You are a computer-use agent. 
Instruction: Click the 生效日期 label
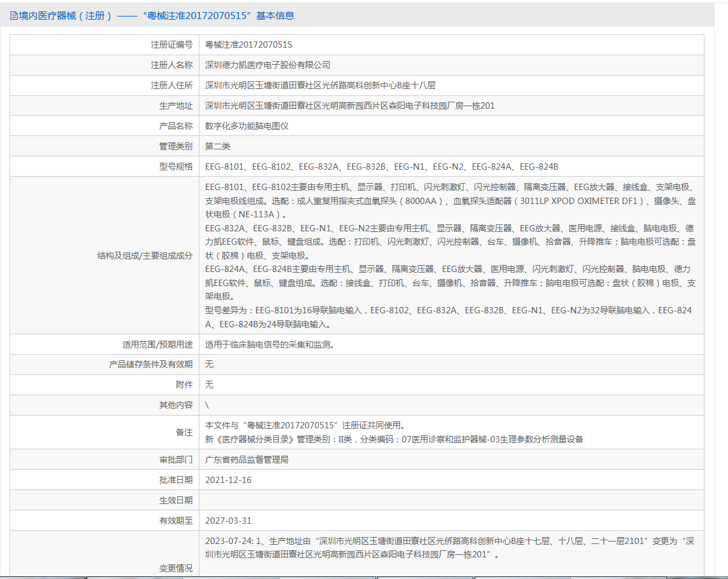175,500
